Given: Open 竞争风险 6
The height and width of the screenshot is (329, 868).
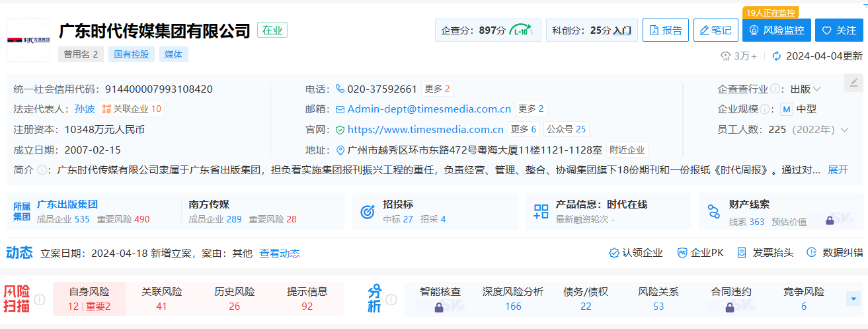Looking at the screenshot, I should tap(804, 299).
